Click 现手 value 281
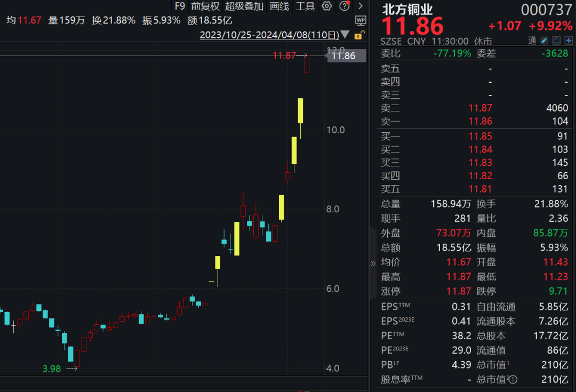This screenshot has width=576, height=392. (462, 219)
